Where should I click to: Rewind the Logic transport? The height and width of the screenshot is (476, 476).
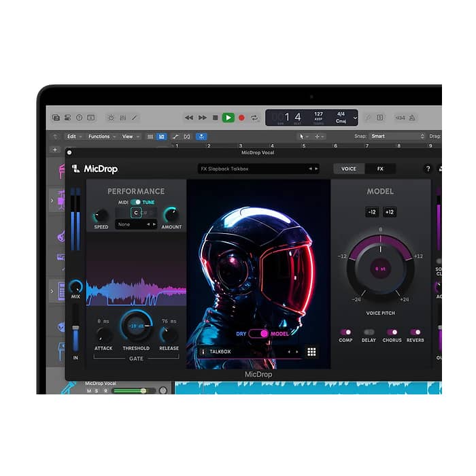click(x=189, y=118)
